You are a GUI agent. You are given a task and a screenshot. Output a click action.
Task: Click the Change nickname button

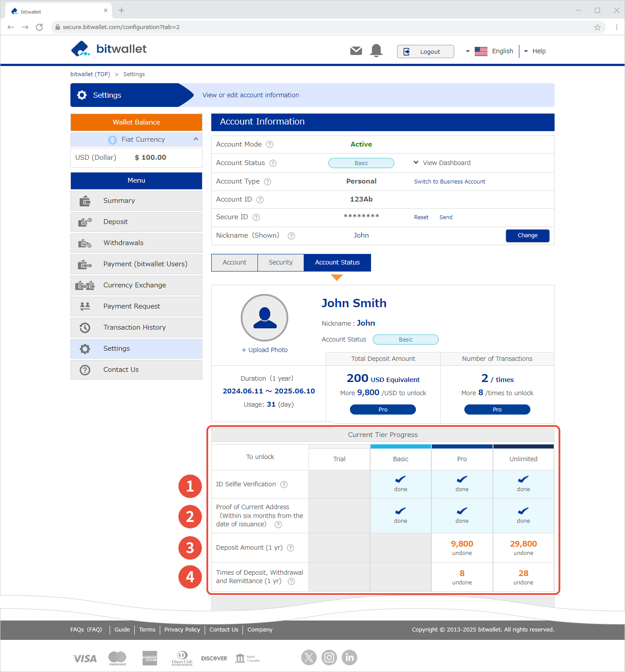[x=527, y=235]
